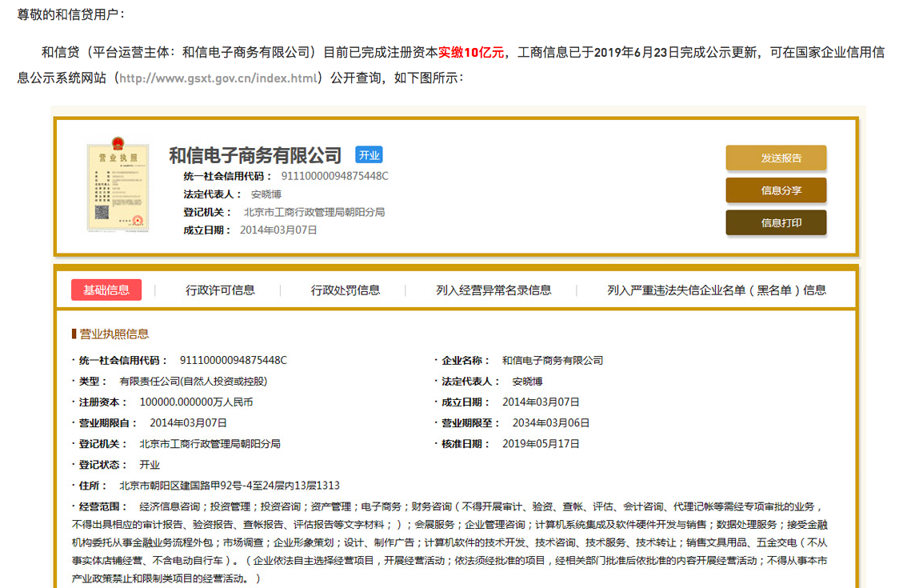Open the 列入经营异常名录信息 tab

point(493,290)
